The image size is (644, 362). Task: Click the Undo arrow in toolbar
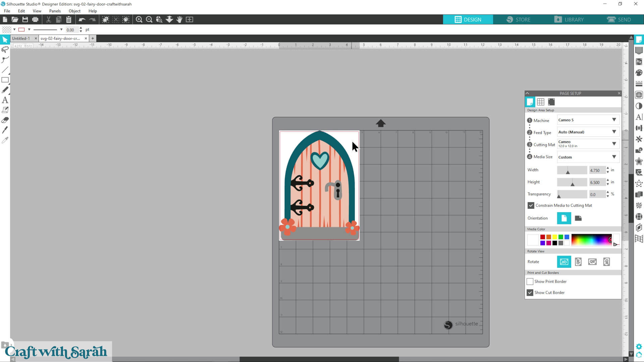pos(82,19)
